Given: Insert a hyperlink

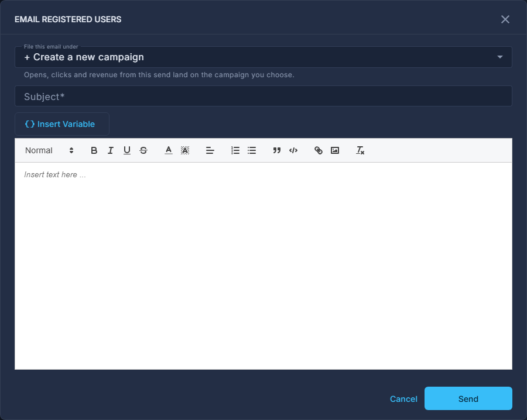Looking at the screenshot, I should point(319,150).
